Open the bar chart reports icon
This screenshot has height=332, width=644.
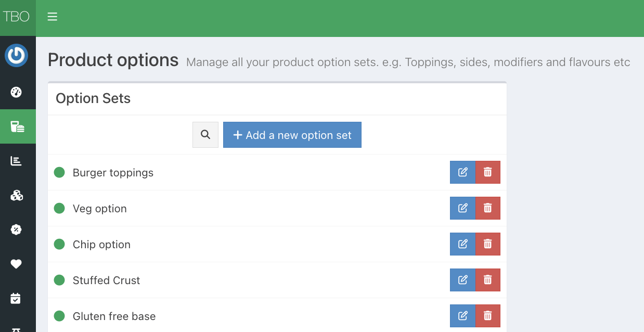tap(16, 161)
